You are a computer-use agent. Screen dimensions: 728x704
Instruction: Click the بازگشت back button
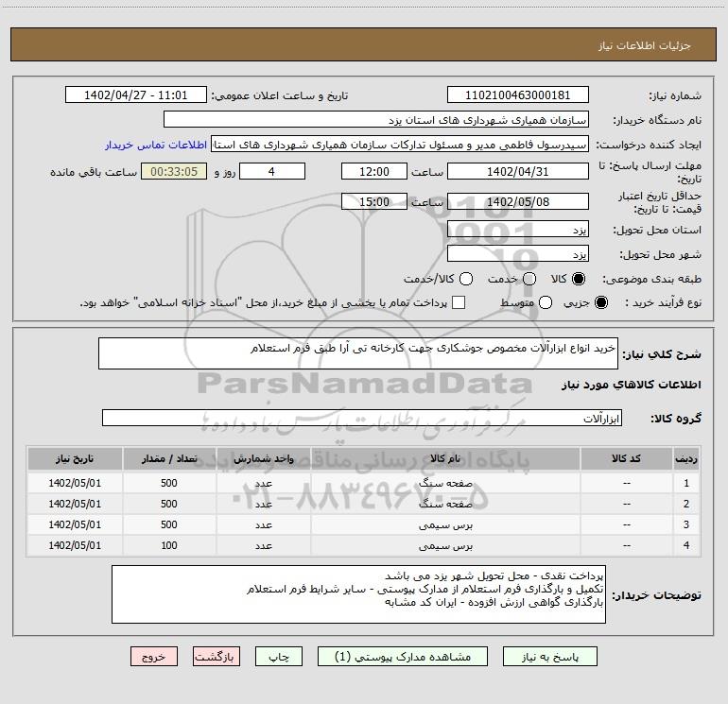[x=217, y=657]
